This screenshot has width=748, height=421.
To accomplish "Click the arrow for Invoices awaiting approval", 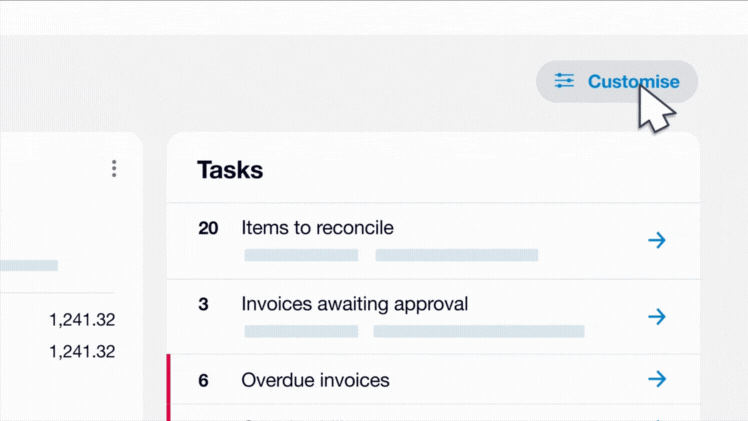I will pos(657,317).
